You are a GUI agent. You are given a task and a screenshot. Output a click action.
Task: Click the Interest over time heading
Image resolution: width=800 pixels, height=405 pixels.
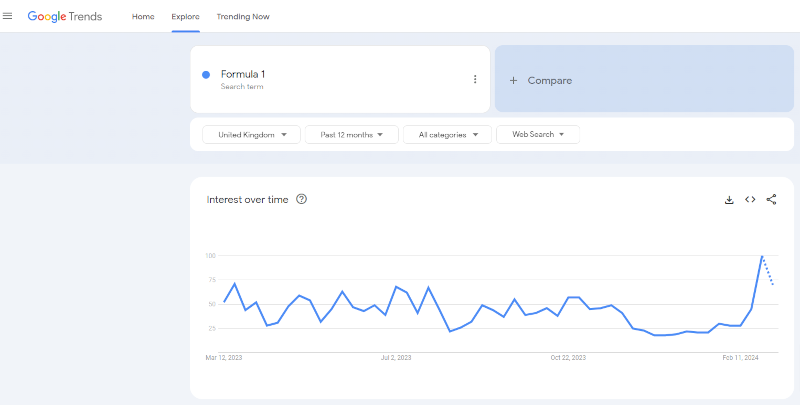[x=247, y=200]
